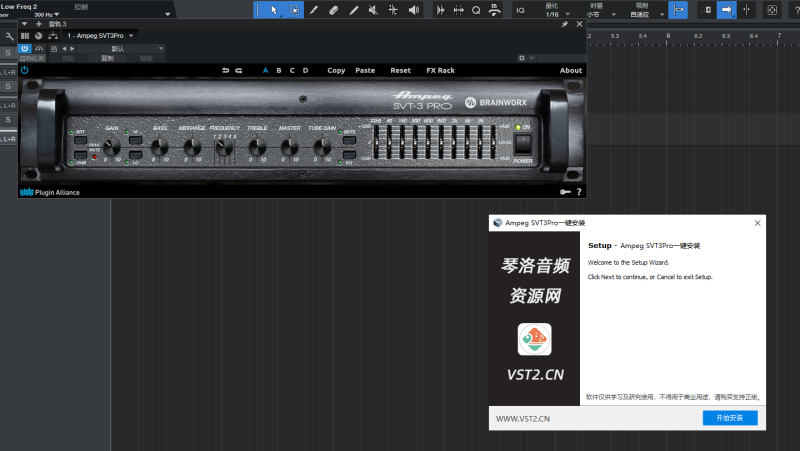Toggle the amp MUTE switch
The height and width of the screenshot is (451, 800).
coord(349,140)
